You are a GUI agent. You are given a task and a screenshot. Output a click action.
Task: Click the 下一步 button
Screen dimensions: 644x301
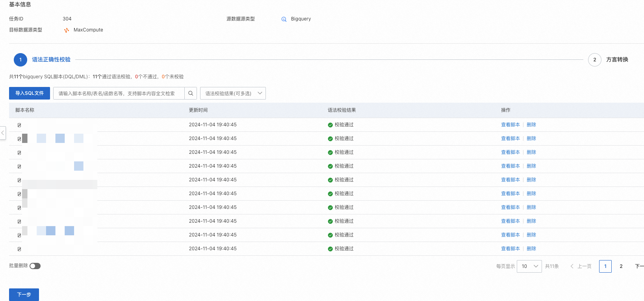24,294
